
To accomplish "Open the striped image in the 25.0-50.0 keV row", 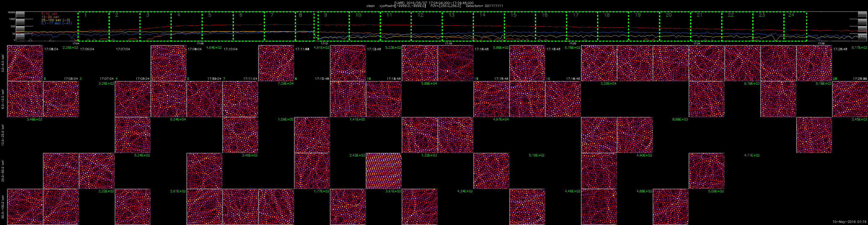I will click(x=384, y=171).
